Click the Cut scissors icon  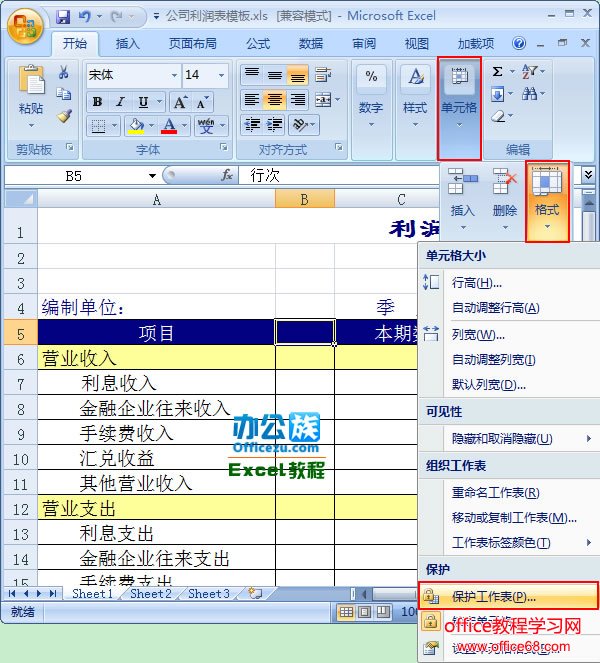[63, 72]
